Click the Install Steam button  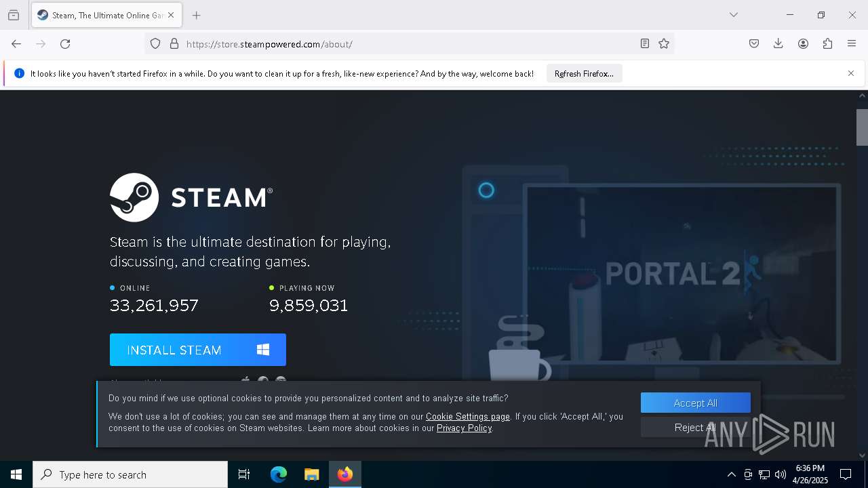[198, 350]
